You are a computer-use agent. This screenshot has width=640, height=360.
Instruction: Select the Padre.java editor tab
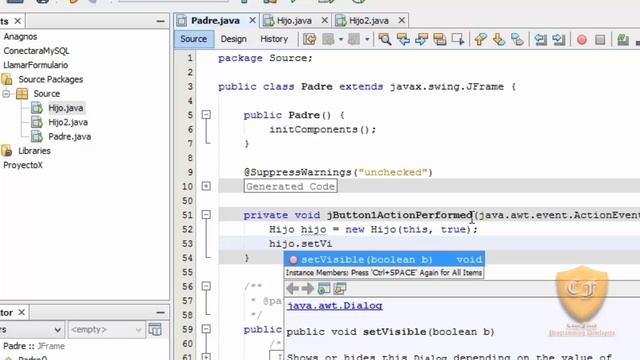tap(215, 20)
